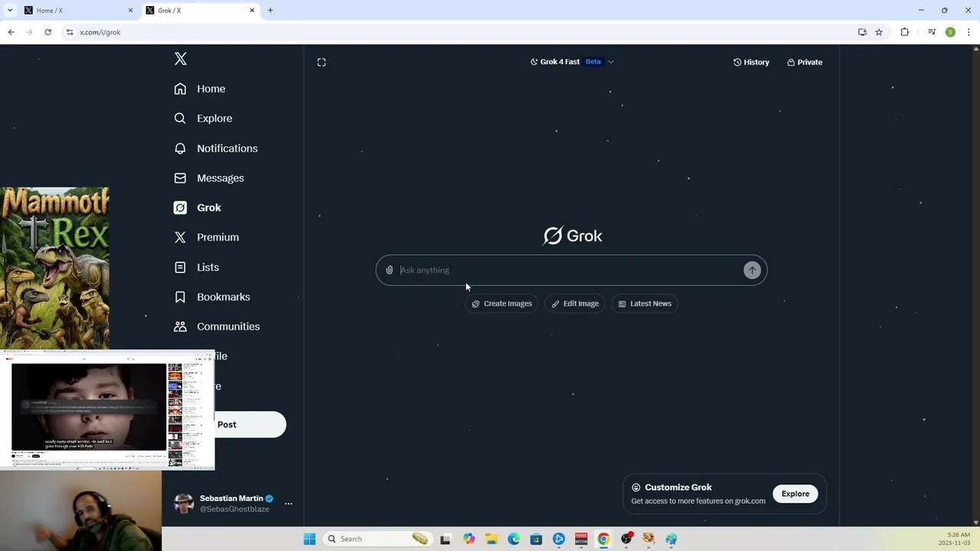Open Task View on the taskbar
The image size is (980, 551).
tap(446, 539)
